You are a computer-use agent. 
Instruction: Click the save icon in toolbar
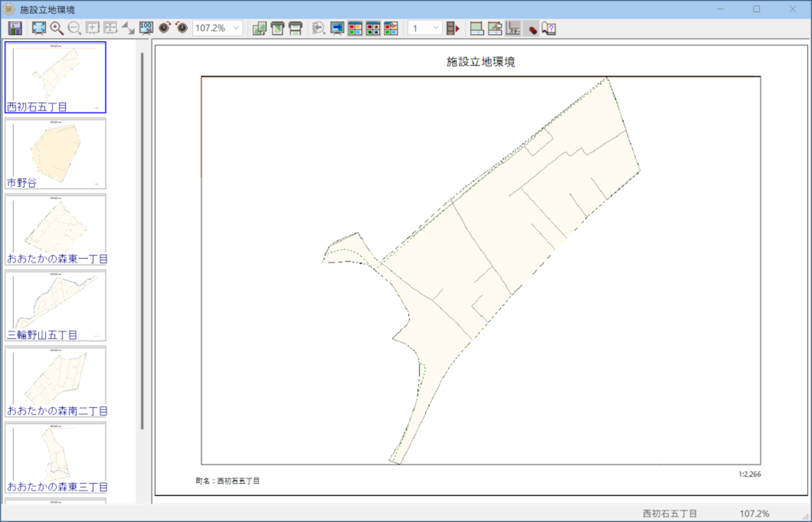click(x=15, y=28)
